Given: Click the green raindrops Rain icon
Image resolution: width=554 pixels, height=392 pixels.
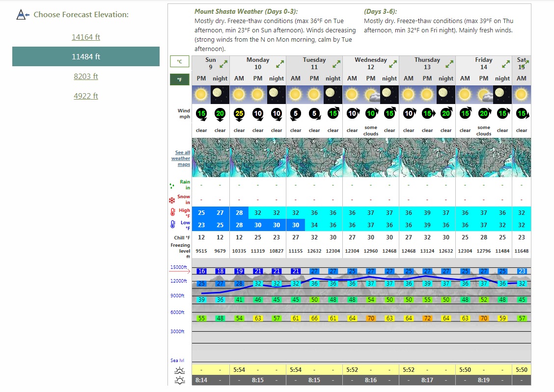Looking at the screenshot, I should coord(172,185).
